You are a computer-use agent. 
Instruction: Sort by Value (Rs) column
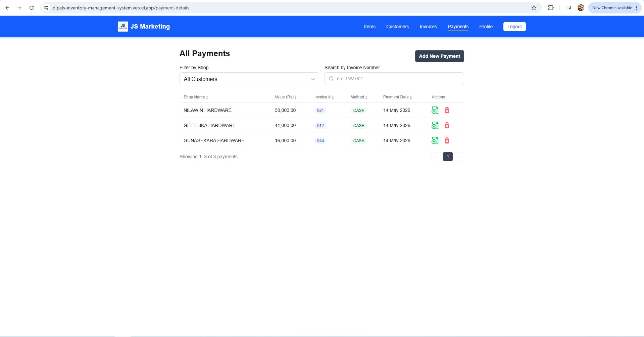(x=286, y=97)
